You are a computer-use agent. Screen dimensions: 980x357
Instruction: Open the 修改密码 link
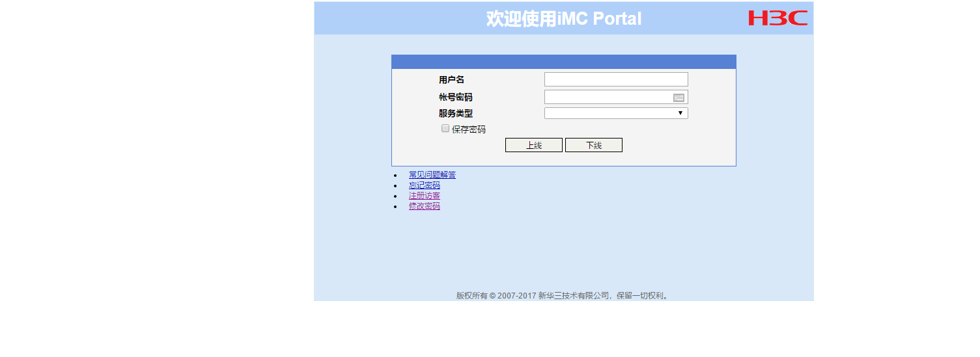(x=425, y=206)
